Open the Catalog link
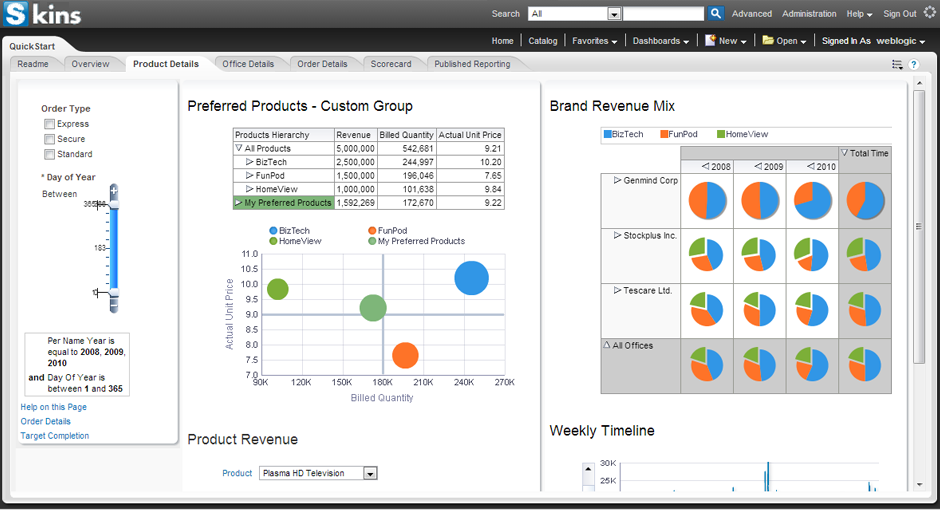 543,41
